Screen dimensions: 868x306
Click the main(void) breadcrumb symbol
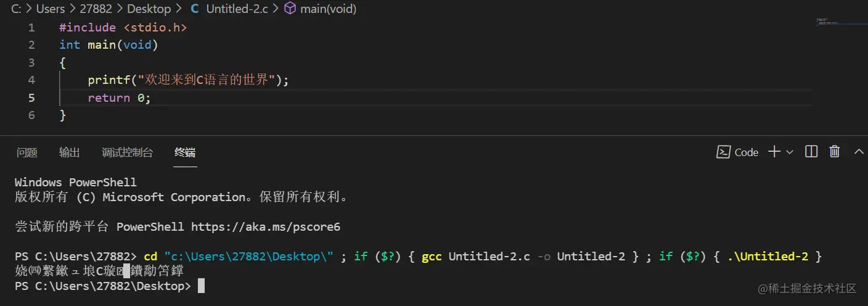click(x=328, y=9)
